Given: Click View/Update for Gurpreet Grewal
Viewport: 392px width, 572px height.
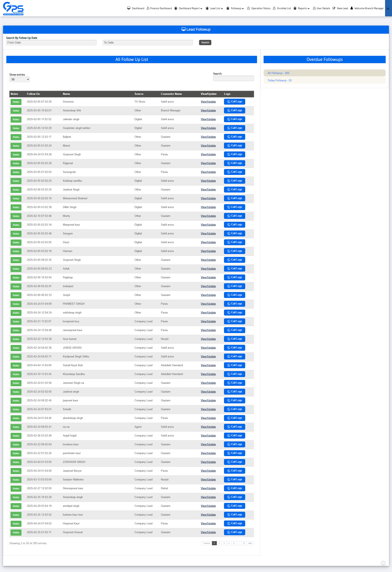Looking at the screenshot, I should coord(208,532).
